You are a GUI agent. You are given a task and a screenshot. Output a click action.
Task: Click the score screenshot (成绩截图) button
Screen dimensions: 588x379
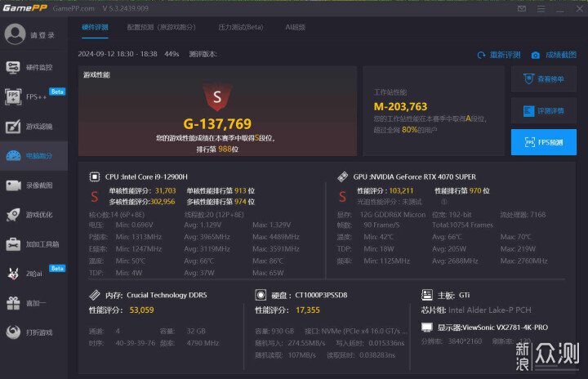554,55
